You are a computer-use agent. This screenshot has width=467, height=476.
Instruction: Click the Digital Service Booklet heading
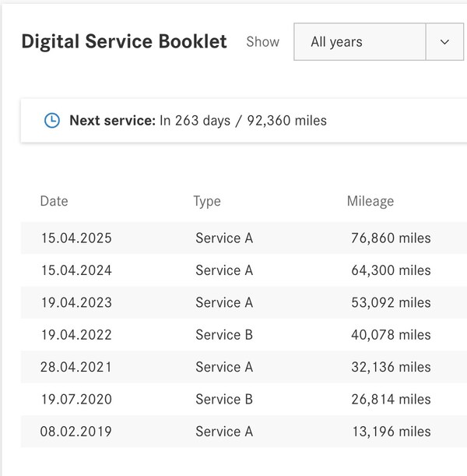124,42
